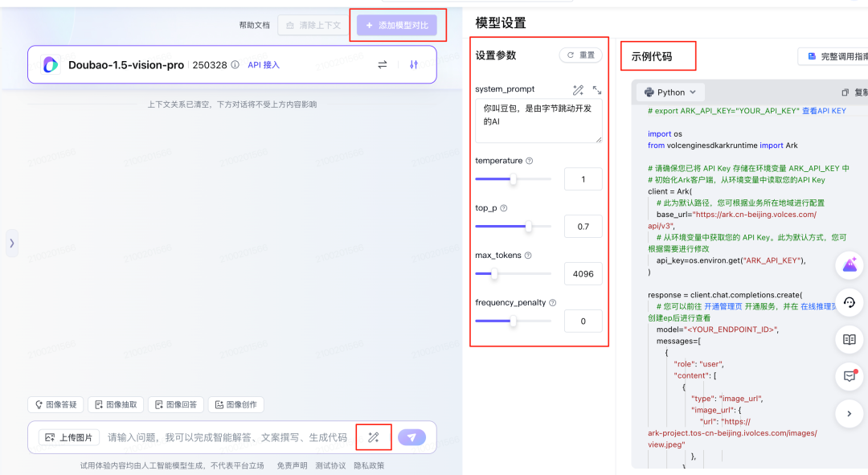Viewport: 868px width, 475px height.
Task: Click 添加模型对比 button
Action: (397, 26)
